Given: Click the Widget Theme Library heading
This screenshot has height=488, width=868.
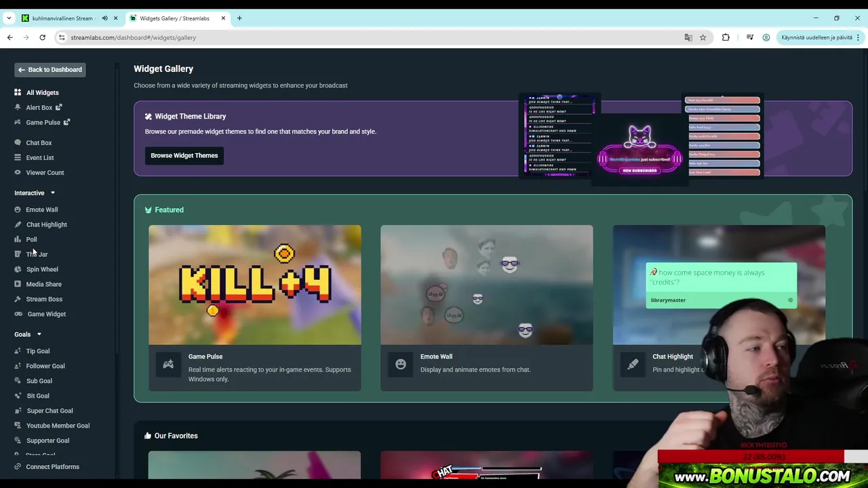Looking at the screenshot, I should point(191,116).
